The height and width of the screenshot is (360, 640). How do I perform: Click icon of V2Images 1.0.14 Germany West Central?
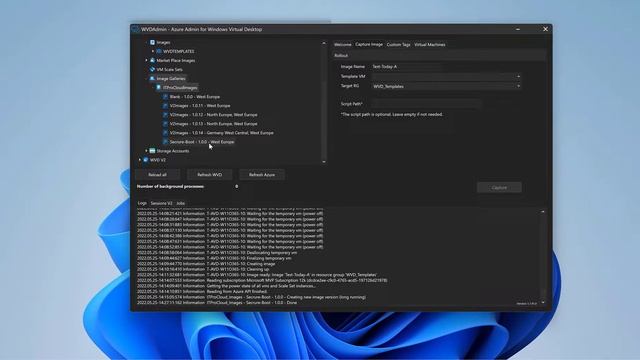[x=165, y=133]
